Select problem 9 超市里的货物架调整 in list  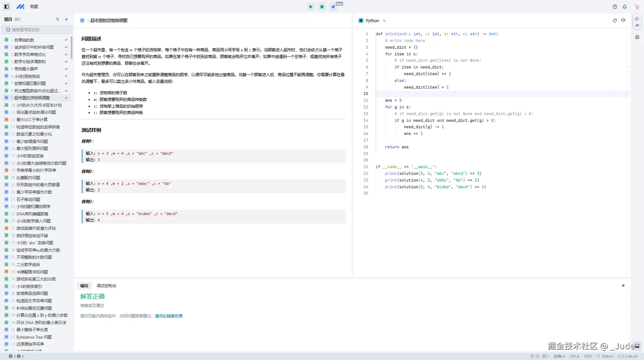pos(36,98)
